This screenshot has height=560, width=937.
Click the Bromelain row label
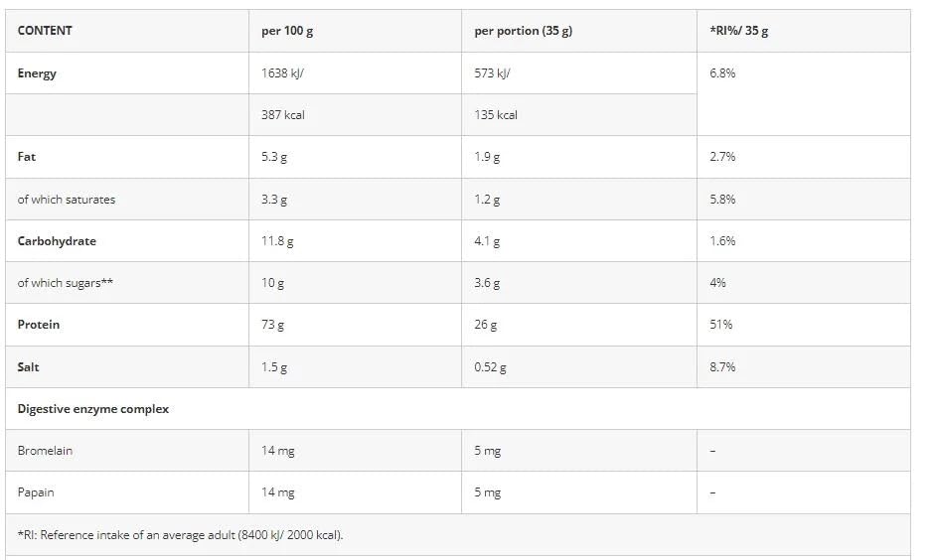click(45, 451)
